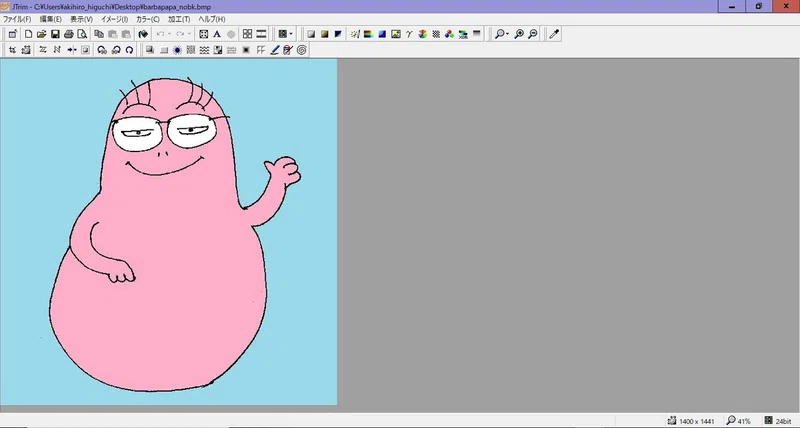Image resolution: width=800 pixels, height=428 pixels.
Task: Open the 編集(E) menu
Action: (51, 19)
